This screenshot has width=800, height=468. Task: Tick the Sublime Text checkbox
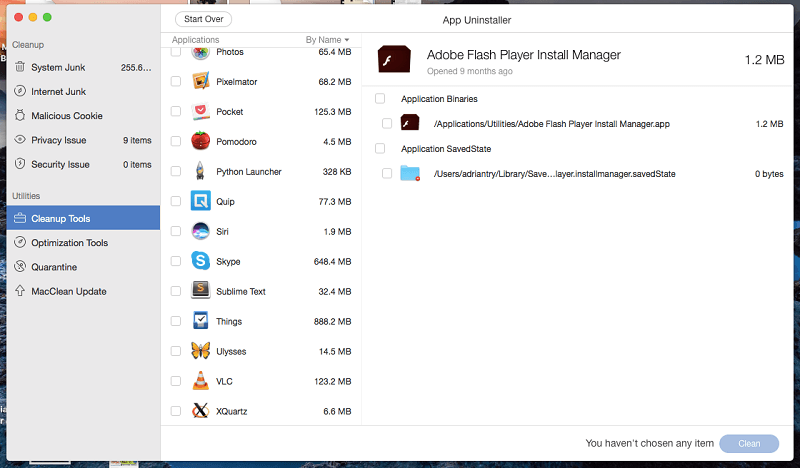tap(176, 291)
